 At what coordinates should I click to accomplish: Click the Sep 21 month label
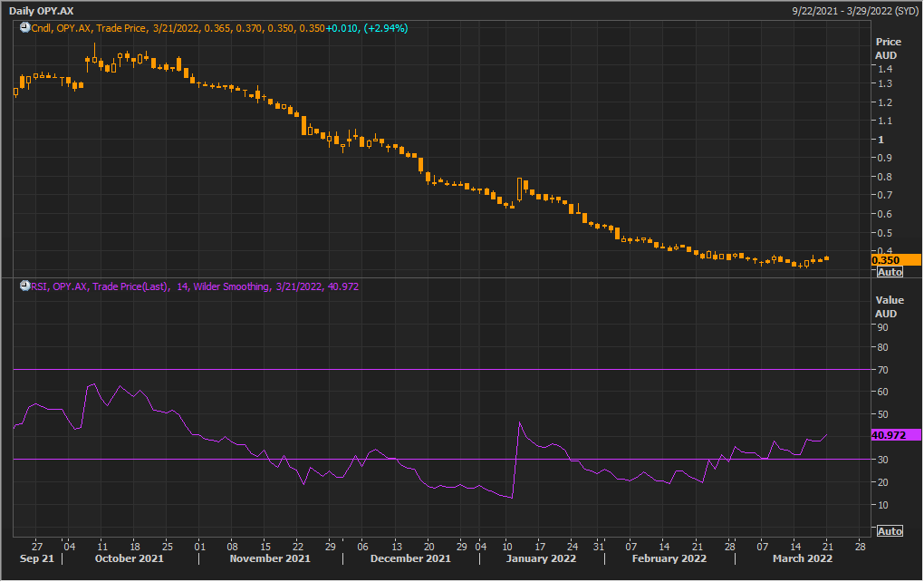click(36, 558)
